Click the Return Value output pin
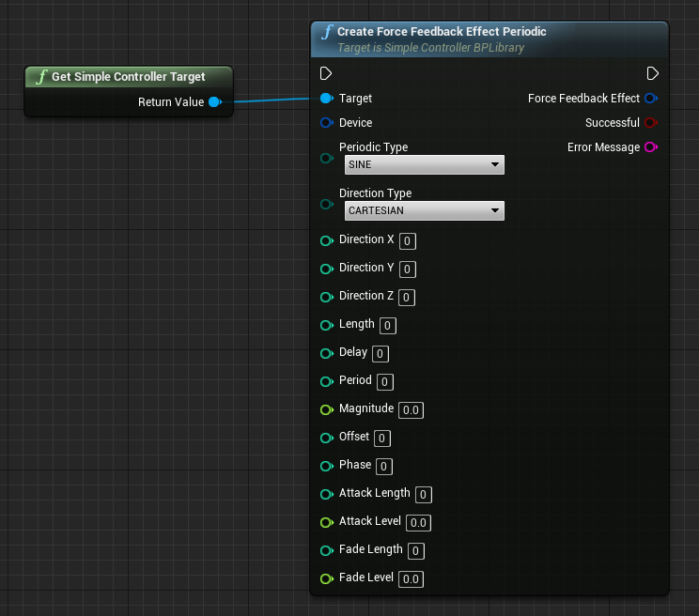Image resolution: width=699 pixels, height=616 pixels. pos(214,101)
